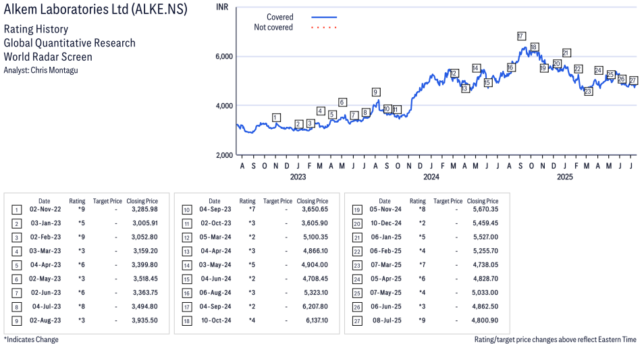Select chart marker 6 on the chart
Viewport: 644px width, 344px height.
pyautogui.click(x=342, y=103)
